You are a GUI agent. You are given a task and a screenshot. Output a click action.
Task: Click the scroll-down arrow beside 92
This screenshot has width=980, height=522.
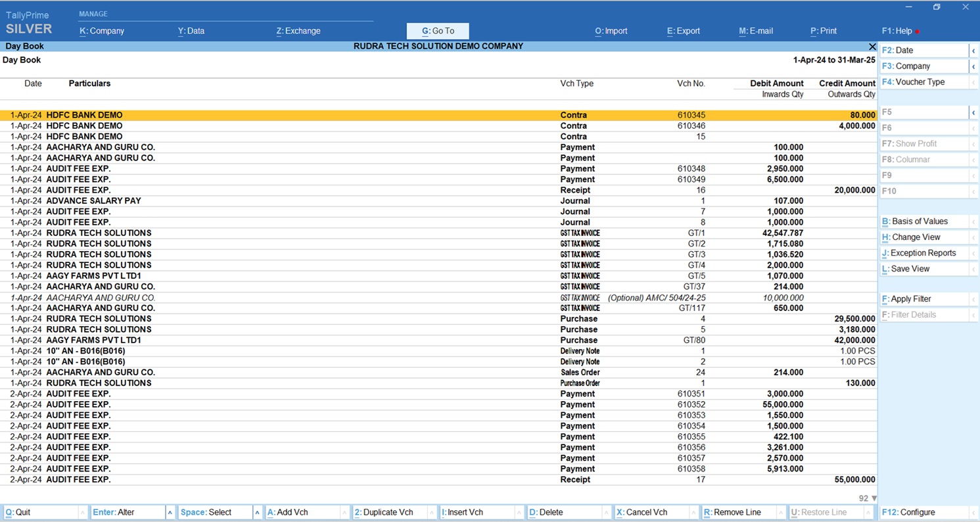pyautogui.click(x=874, y=499)
